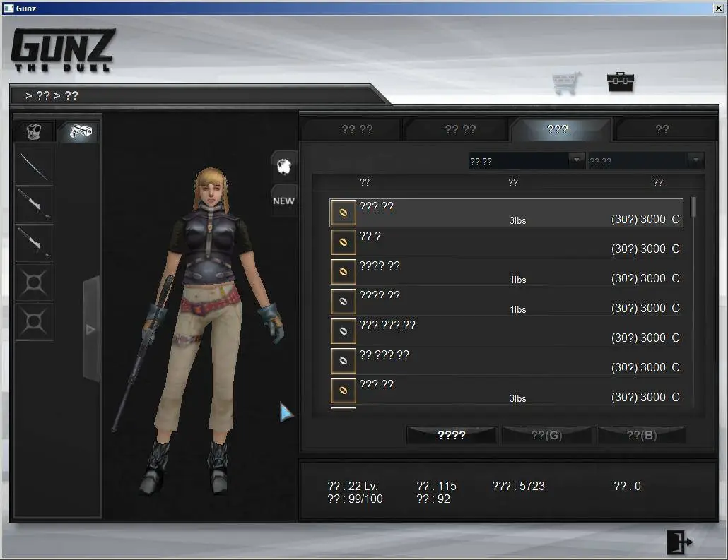
Task: Sort by the middle "??" column header
Action: 513,182
